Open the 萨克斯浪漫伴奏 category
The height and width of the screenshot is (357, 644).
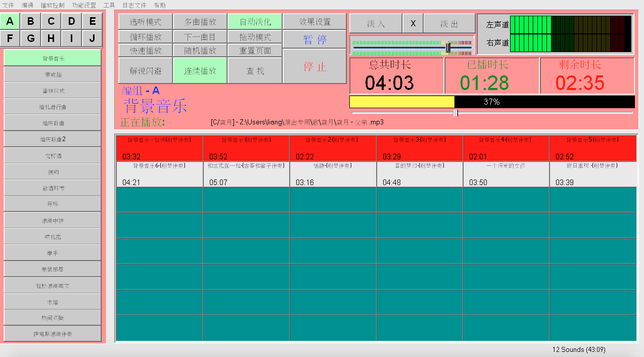coord(53,334)
